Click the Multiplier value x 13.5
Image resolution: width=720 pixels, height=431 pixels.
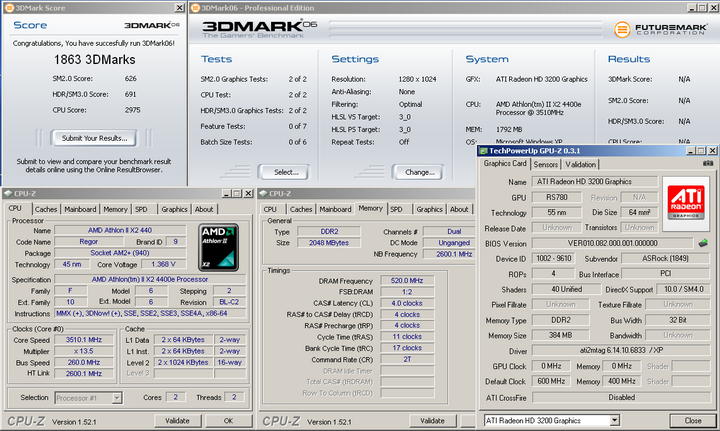coord(84,351)
